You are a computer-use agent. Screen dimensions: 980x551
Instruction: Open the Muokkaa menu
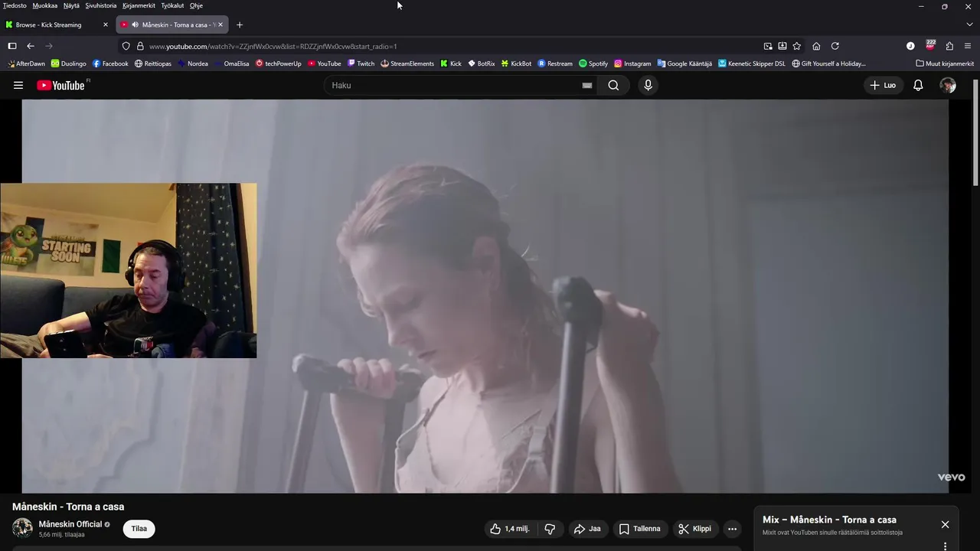pyautogui.click(x=45, y=5)
